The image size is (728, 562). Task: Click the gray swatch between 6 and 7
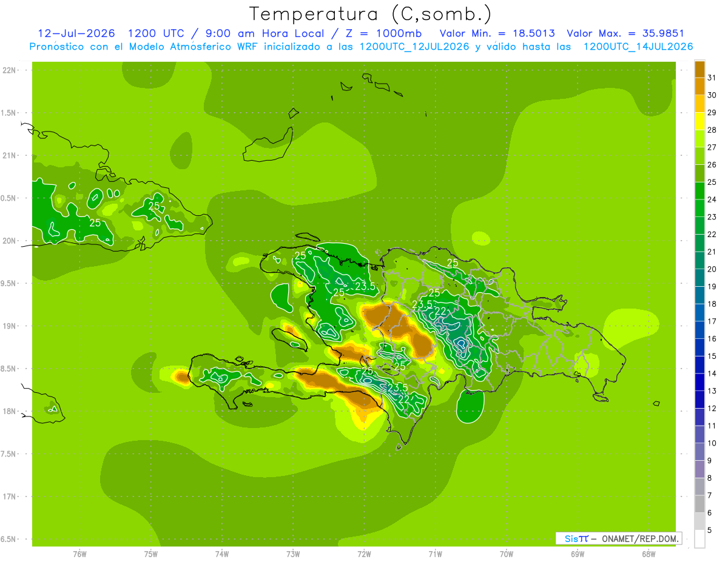point(699,504)
